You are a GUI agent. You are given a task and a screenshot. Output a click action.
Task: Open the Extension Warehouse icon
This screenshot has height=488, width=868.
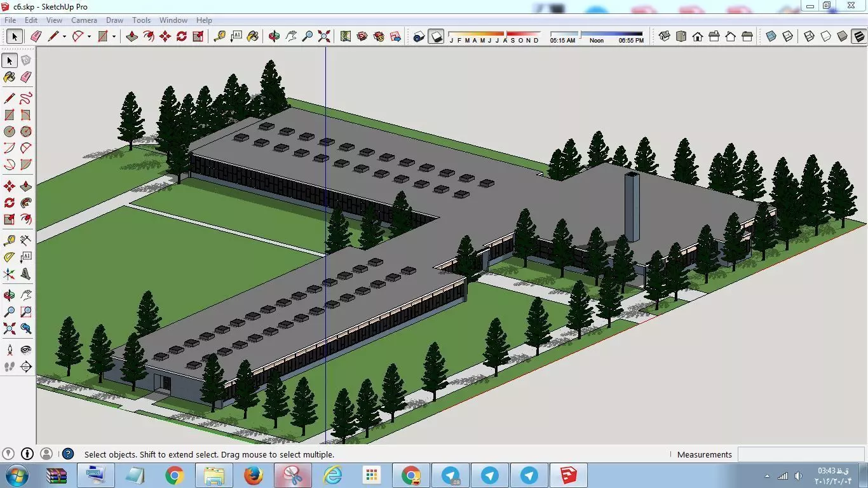tap(379, 36)
